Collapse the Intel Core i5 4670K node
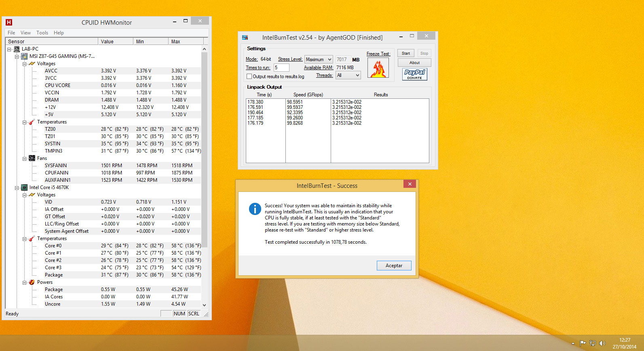Screen dimensions: 644x351 (x=17, y=187)
